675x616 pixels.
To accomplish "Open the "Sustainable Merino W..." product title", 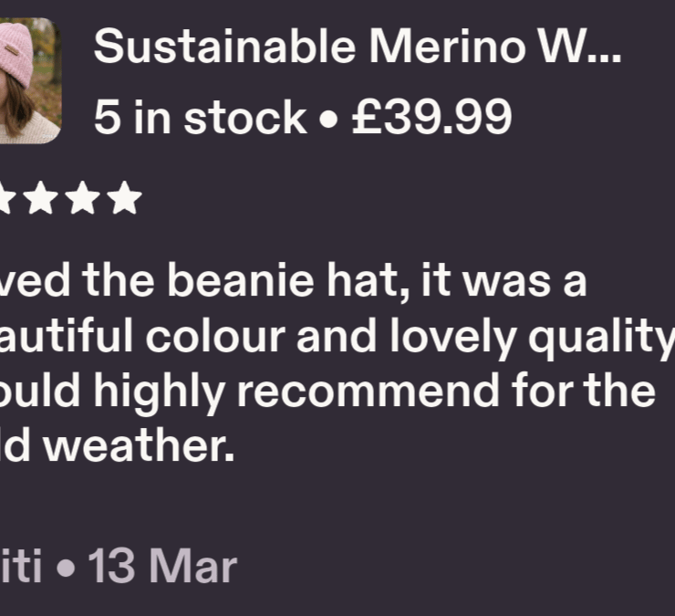I will click(358, 47).
